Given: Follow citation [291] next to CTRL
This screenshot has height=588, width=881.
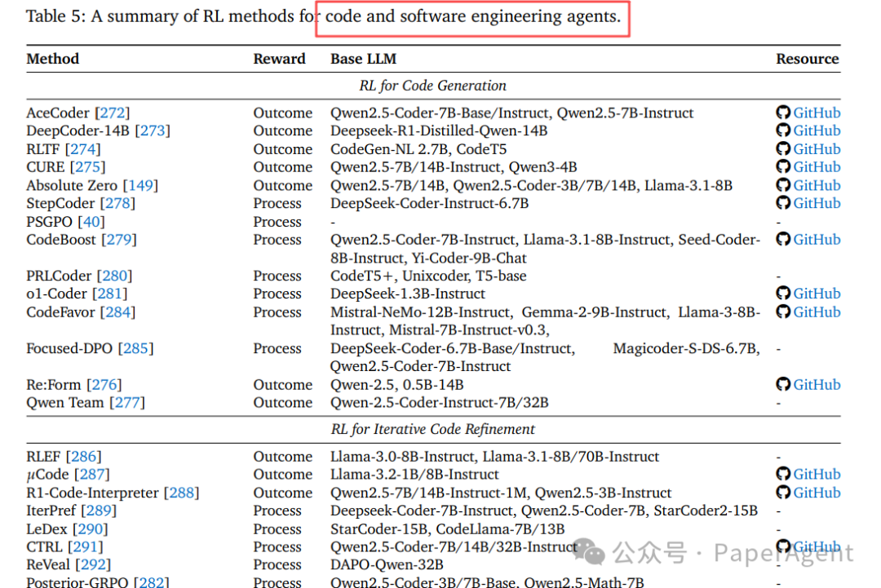Looking at the screenshot, I should [86, 547].
